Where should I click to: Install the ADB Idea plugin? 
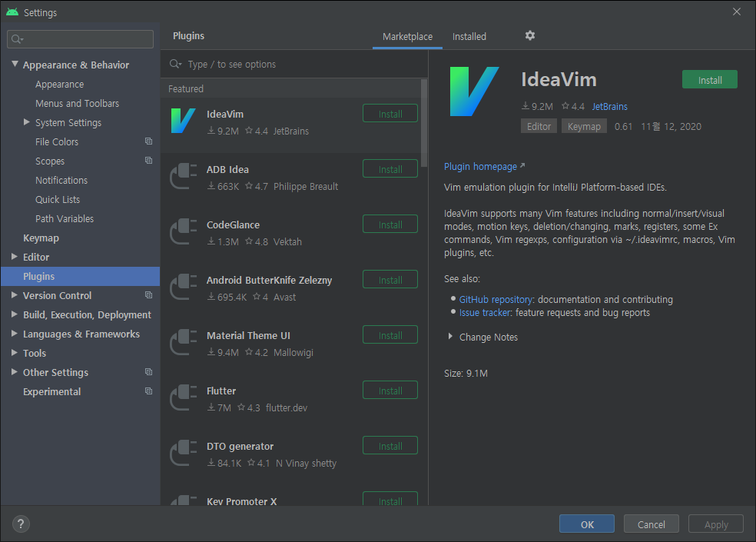tap(390, 169)
